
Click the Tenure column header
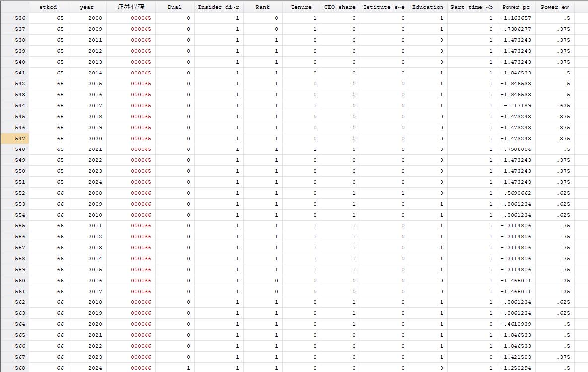pos(301,7)
